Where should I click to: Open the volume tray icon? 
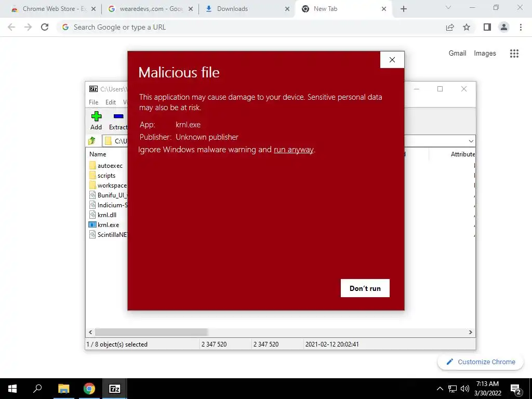coord(465,389)
